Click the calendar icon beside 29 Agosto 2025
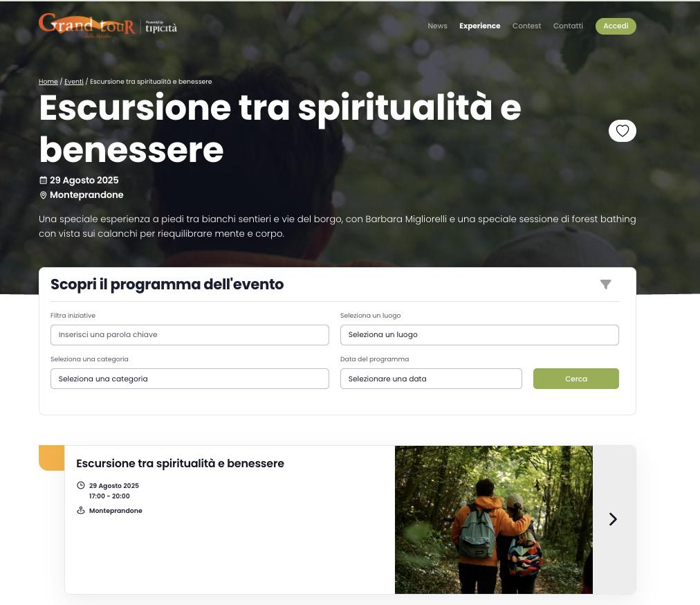This screenshot has width=700, height=605. (44, 180)
